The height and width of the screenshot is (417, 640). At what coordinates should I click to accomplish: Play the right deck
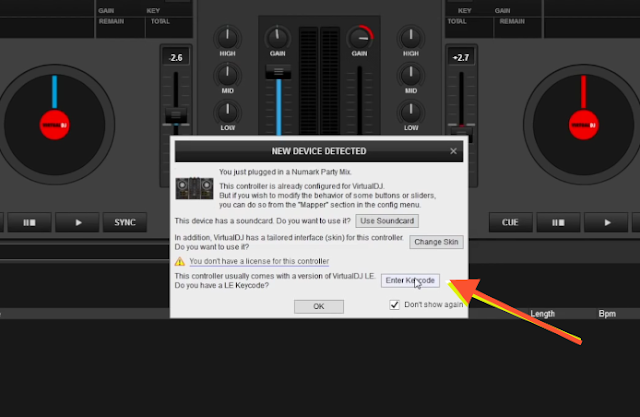(607, 222)
